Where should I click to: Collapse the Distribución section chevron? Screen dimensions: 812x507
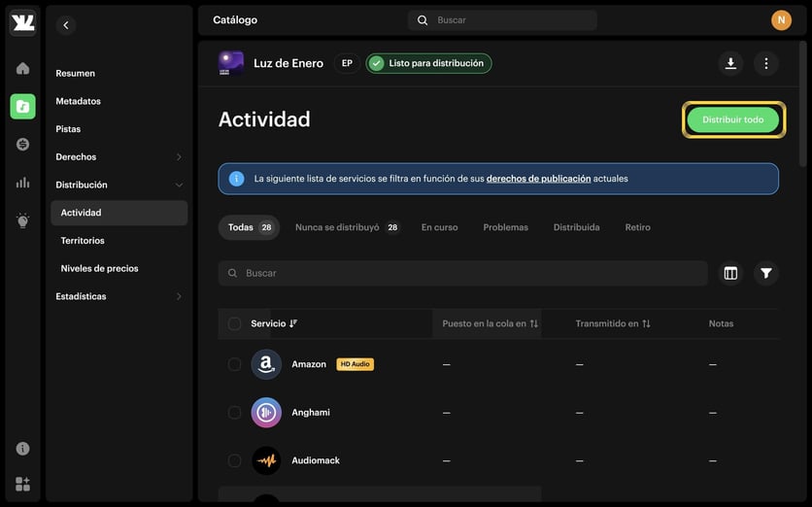tap(179, 185)
